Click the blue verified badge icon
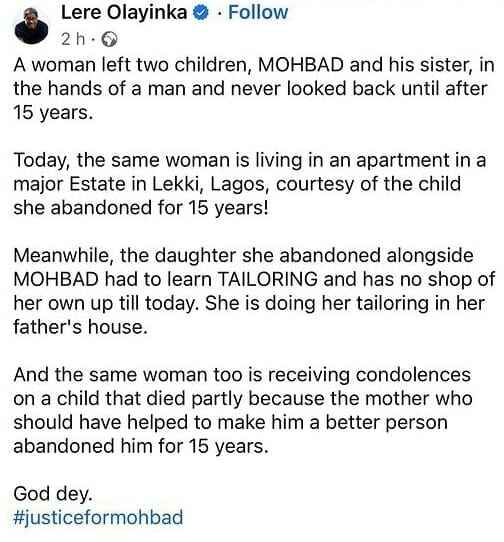 click(201, 13)
